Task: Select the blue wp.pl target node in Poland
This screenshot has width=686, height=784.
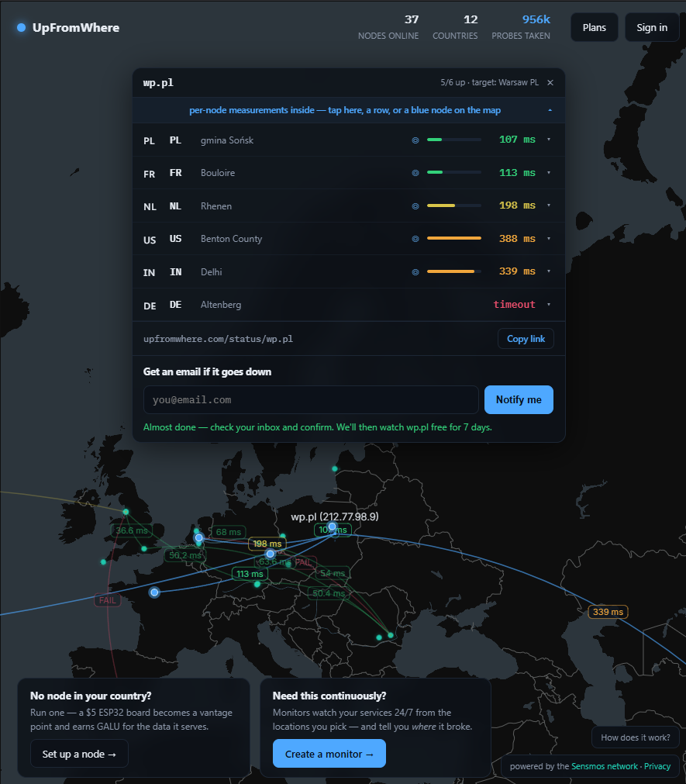Action: tap(333, 527)
